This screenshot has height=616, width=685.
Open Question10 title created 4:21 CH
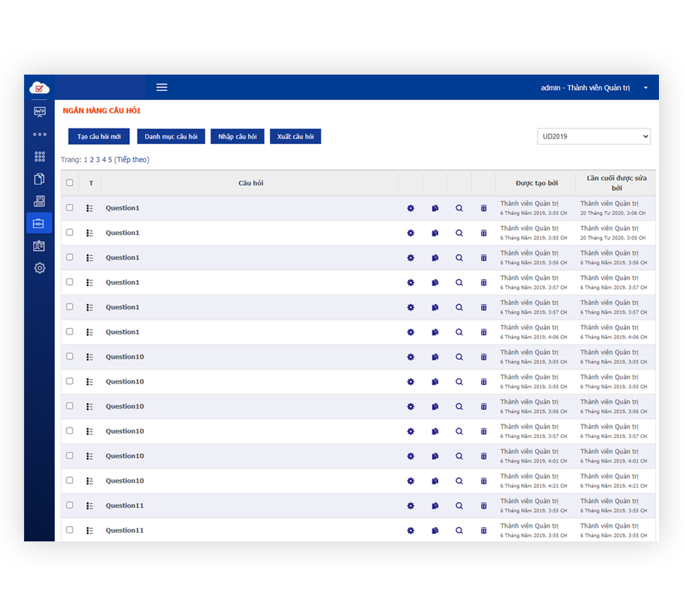pos(125,480)
